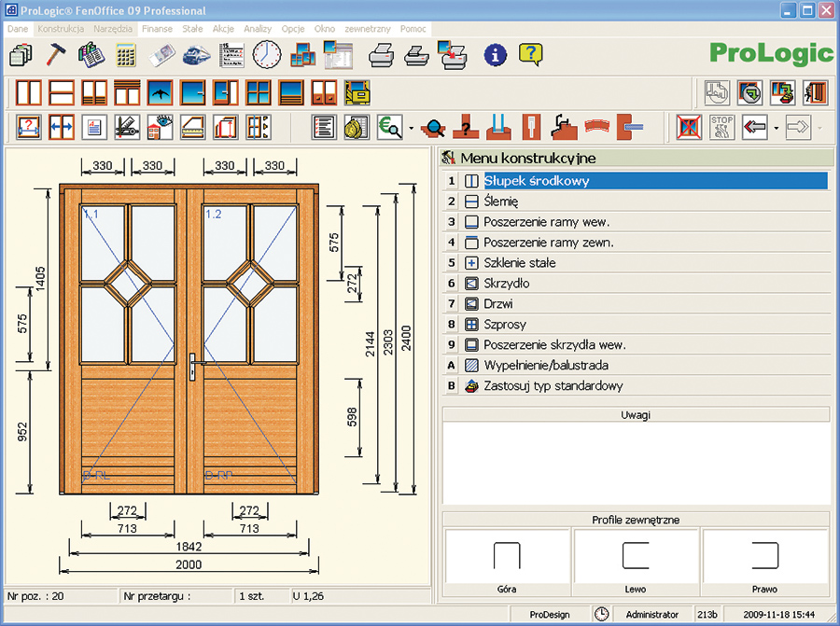The image size is (840, 626).
Task: Click the analog clock icon
Action: [x=266, y=53]
